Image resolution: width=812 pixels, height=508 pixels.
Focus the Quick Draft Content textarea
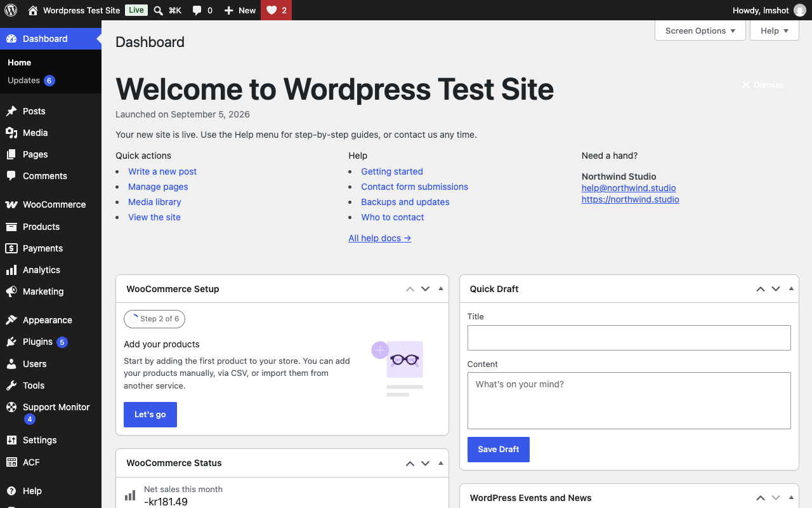pos(629,401)
